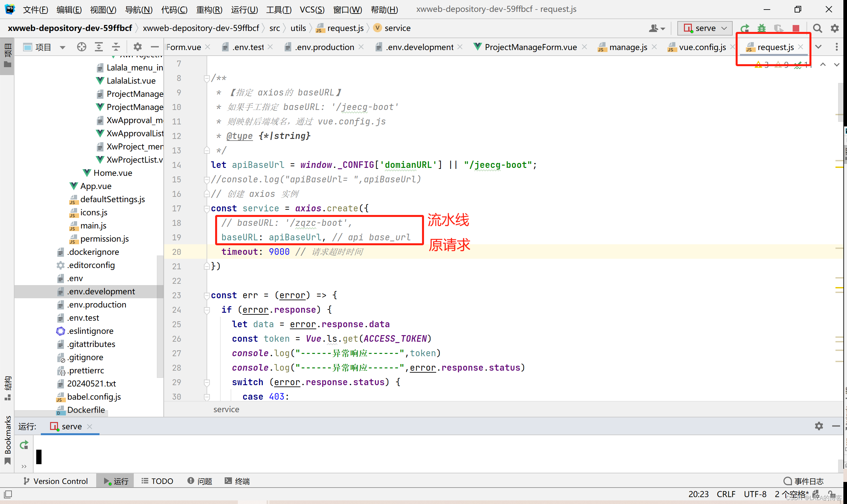Close the serve run tab
The width and height of the screenshot is (847, 504).
90,426
